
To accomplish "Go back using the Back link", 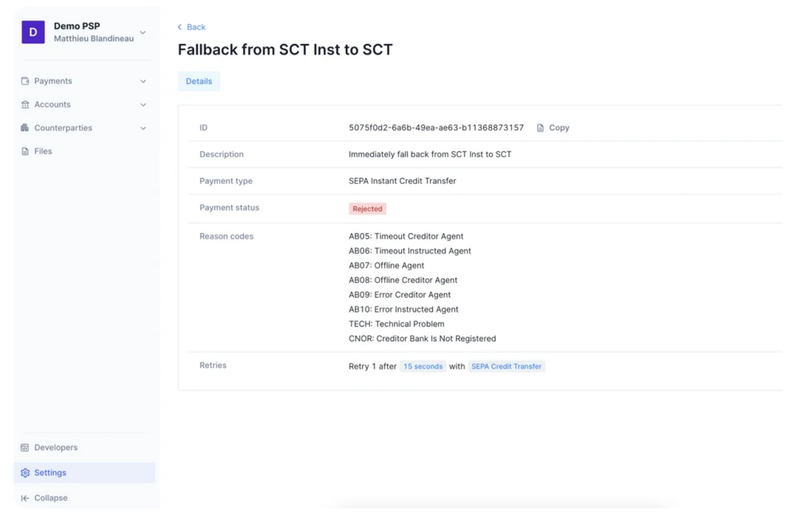I will point(192,27).
